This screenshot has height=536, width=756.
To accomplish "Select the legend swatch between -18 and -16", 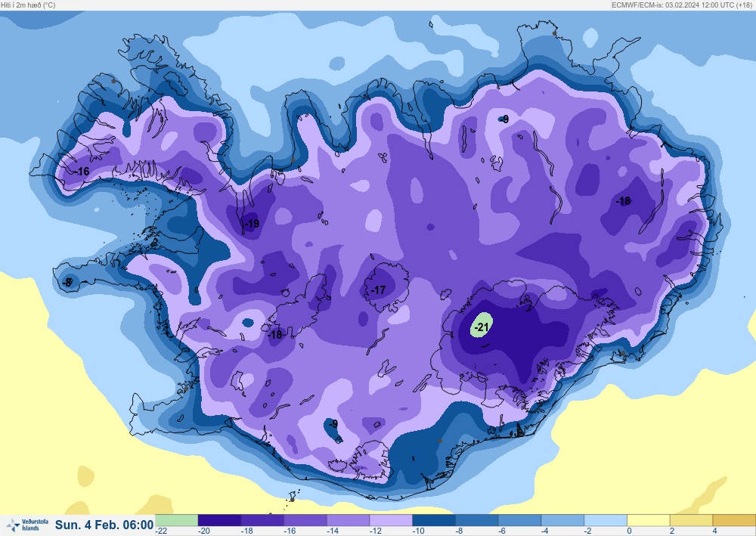I will (262, 520).
